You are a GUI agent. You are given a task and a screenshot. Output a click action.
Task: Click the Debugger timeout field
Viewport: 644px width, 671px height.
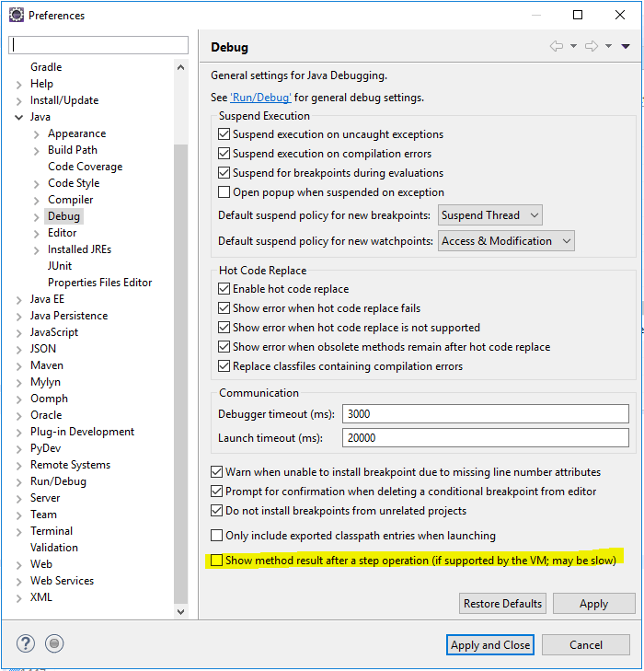click(x=486, y=414)
